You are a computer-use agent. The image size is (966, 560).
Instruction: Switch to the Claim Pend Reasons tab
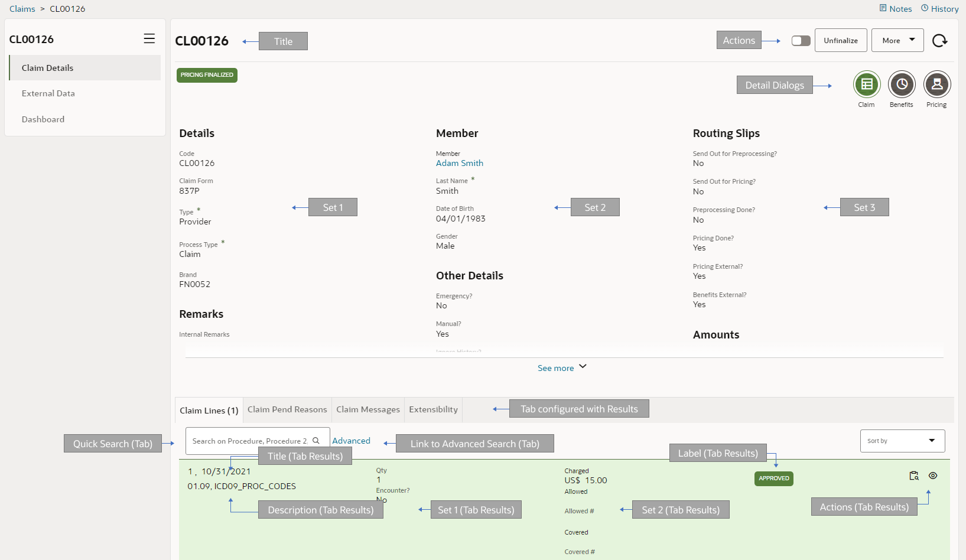pyautogui.click(x=287, y=409)
